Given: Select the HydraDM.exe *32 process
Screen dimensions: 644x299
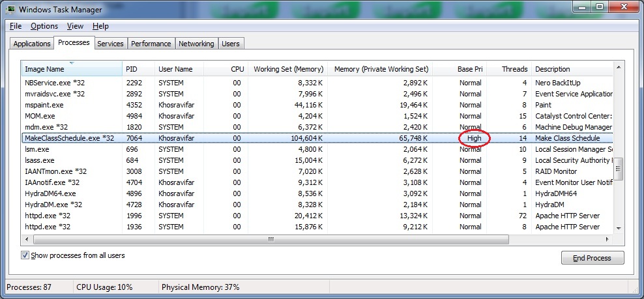Looking at the screenshot, I should (x=317, y=205).
